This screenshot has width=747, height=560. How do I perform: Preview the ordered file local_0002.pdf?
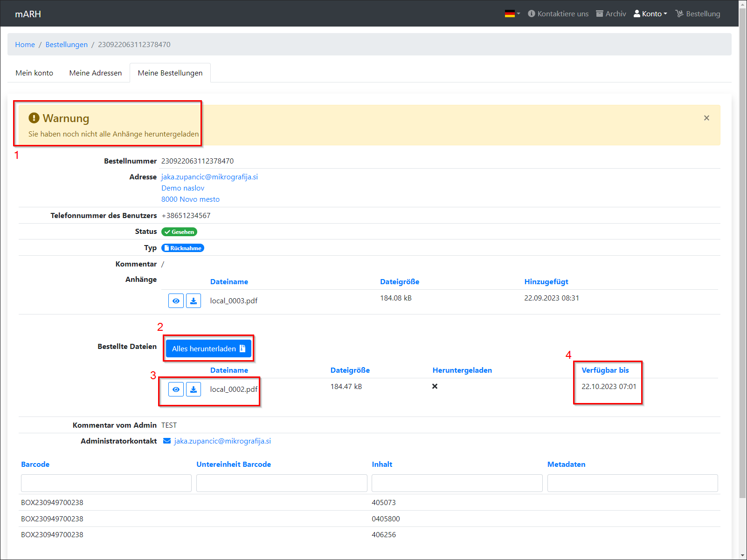coord(176,389)
